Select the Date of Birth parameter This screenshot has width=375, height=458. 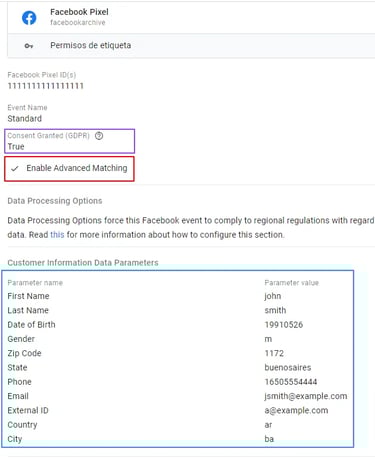(x=31, y=325)
